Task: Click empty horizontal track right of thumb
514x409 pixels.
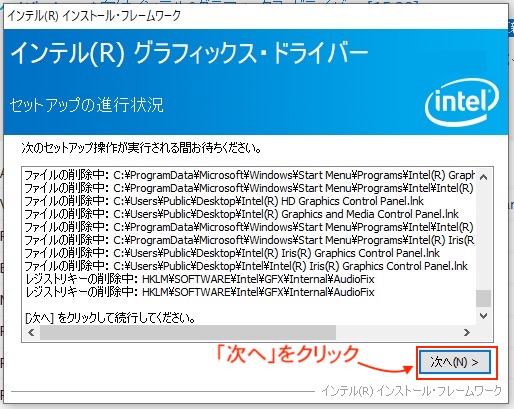Action: coord(397,332)
